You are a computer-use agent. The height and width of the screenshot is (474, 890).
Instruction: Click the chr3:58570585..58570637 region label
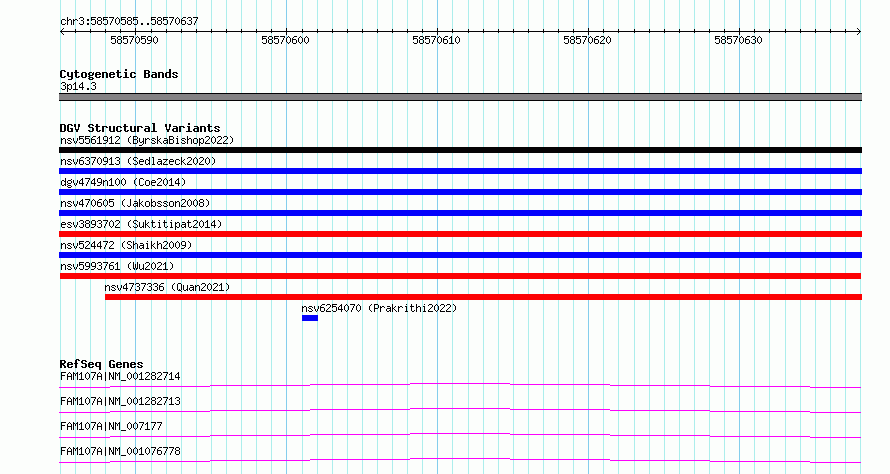click(x=129, y=22)
